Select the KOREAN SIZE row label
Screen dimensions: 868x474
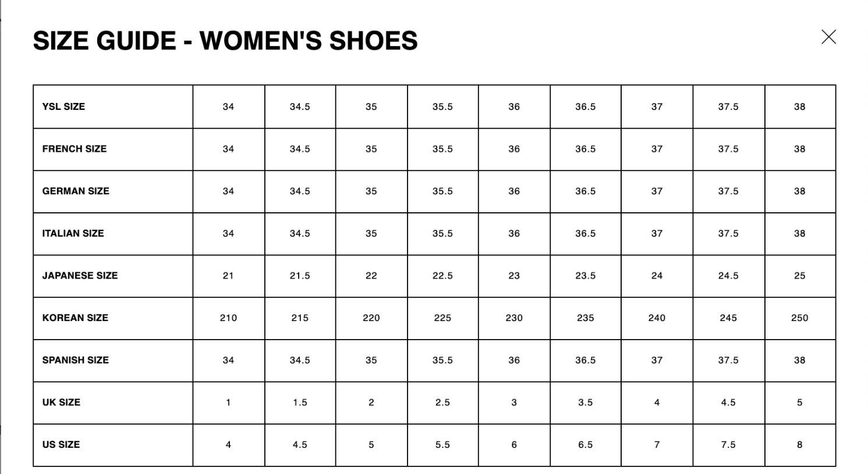75,318
